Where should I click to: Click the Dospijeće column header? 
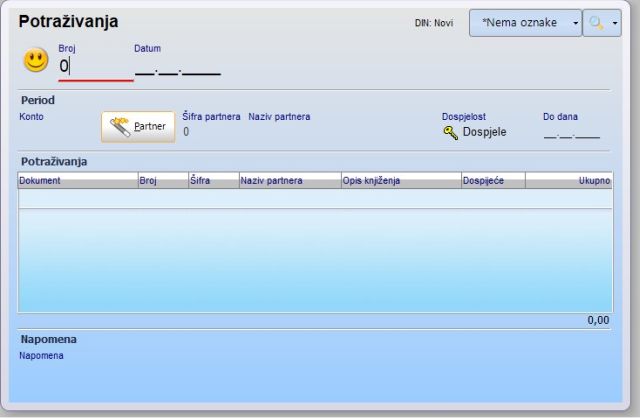tap(492, 181)
